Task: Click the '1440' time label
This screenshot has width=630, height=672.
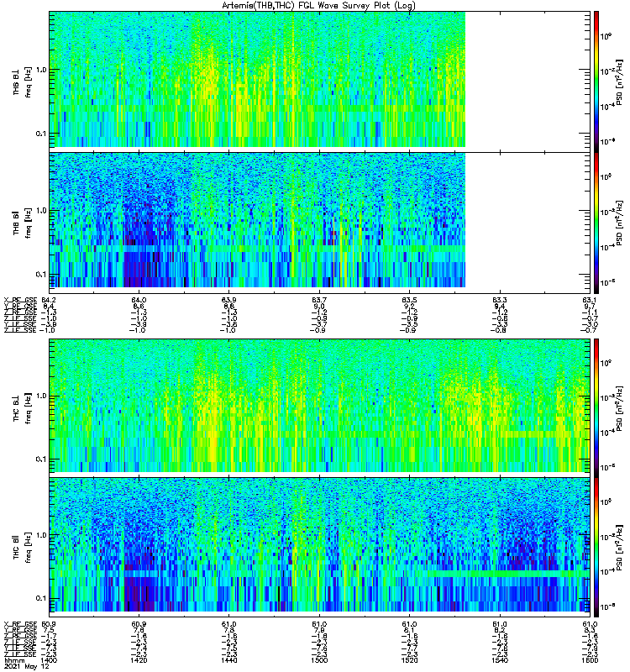Action: 228,660
